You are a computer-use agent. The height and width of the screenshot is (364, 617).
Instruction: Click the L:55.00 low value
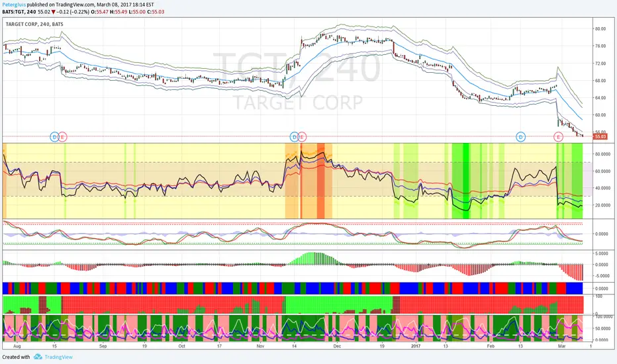pyautogui.click(x=137, y=12)
